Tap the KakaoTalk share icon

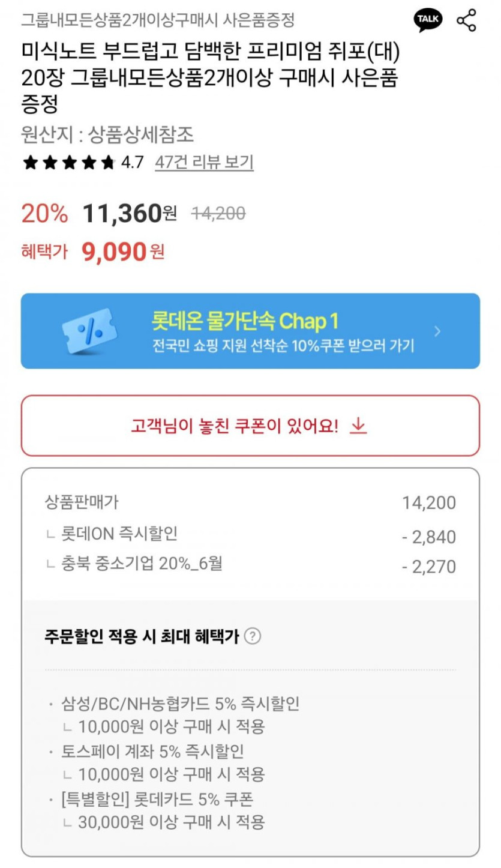click(x=428, y=20)
